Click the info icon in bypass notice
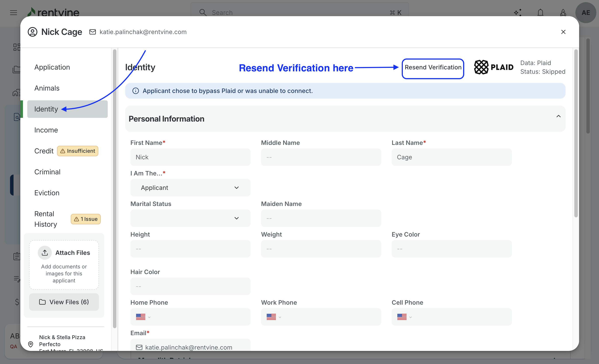The image size is (599, 364). tap(135, 91)
